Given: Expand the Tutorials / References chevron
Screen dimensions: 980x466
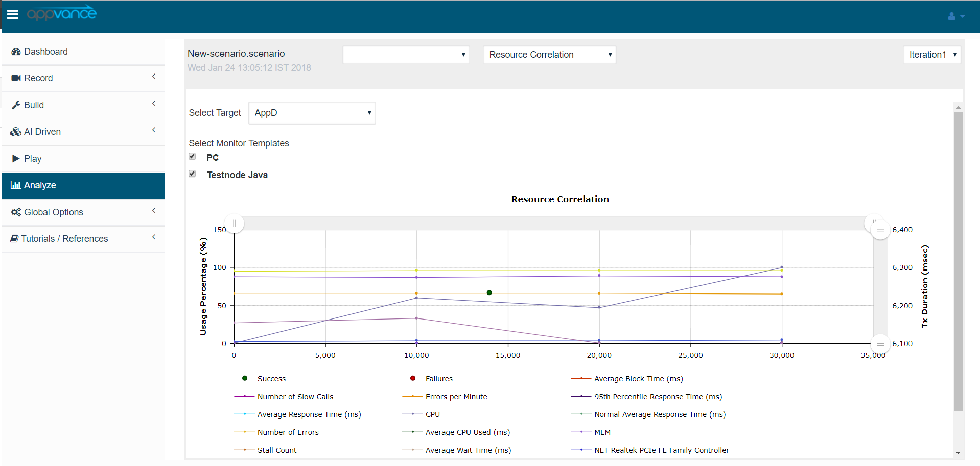Looking at the screenshot, I should (x=154, y=237).
